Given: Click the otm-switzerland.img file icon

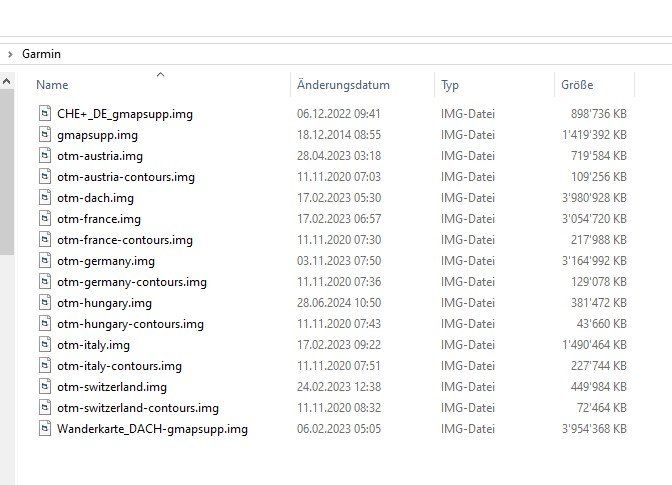Looking at the screenshot, I should 45,386.
